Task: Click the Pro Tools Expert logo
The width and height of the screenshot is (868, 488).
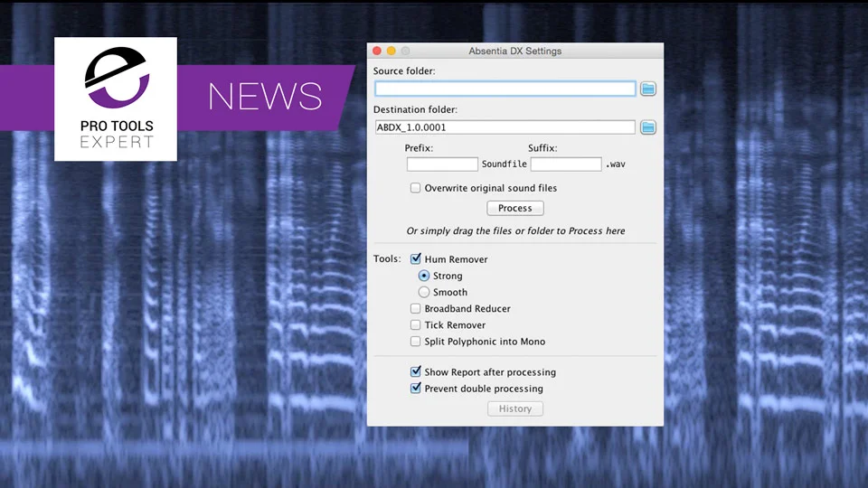Action: click(x=116, y=99)
